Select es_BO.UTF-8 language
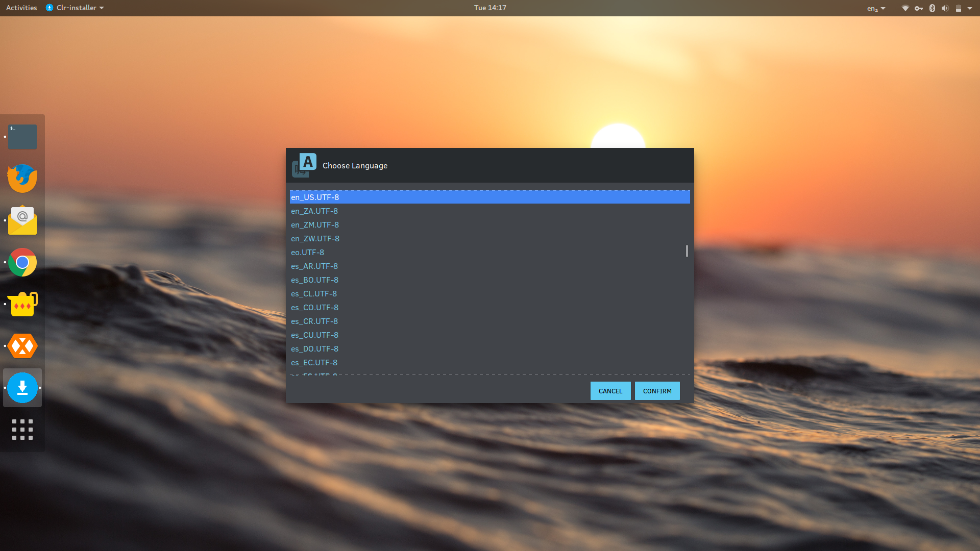This screenshot has width=980, height=551. (x=490, y=280)
